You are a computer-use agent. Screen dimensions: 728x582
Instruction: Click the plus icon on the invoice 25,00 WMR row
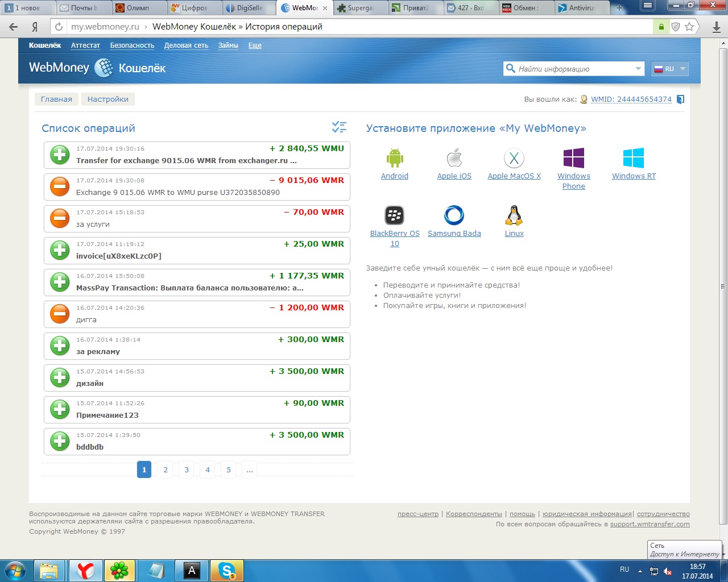click(x=60, y=250)
